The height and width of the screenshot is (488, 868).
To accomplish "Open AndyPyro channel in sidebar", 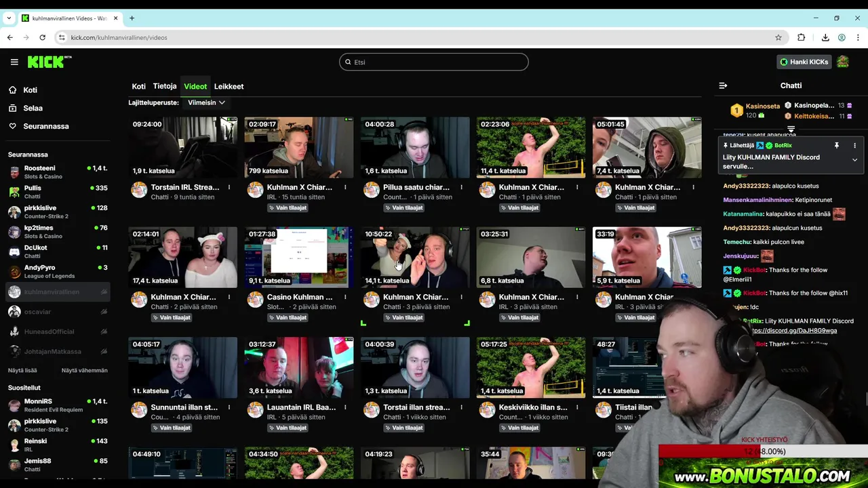I will tap(58, 271).
